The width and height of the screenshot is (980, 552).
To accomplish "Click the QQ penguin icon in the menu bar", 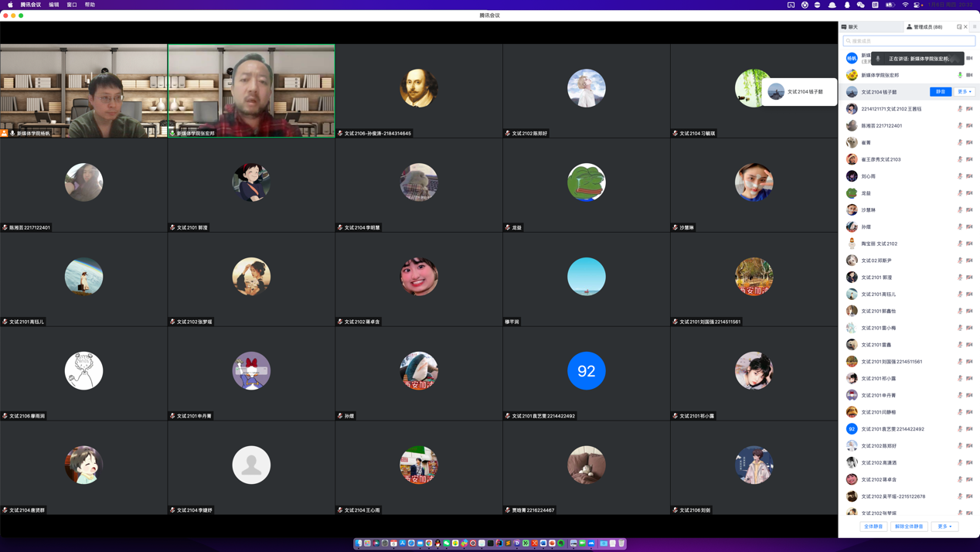I will [x=847, y=5].
